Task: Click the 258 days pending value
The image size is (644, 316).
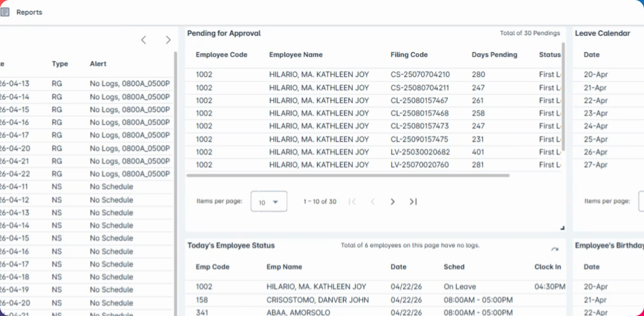Action: click(x=478, y=113)
